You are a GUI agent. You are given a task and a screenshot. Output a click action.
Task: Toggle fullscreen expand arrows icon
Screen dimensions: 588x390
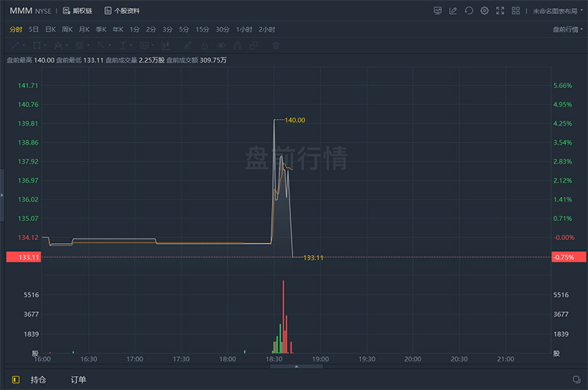501,11
